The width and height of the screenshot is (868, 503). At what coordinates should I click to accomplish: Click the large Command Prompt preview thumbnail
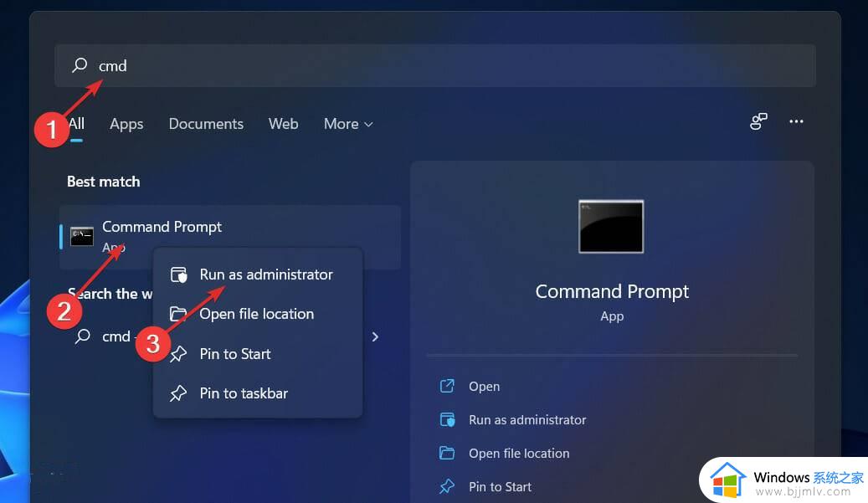coord(611,226)
